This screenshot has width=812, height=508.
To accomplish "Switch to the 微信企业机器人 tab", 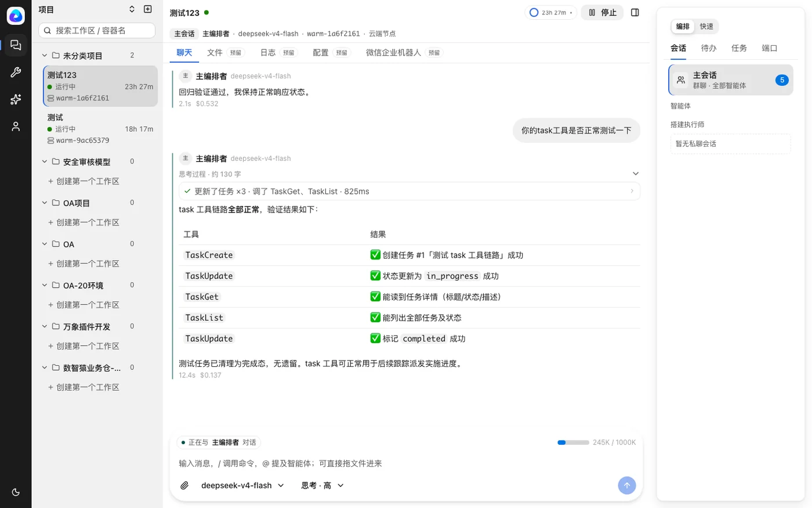I will pos(404,52).
